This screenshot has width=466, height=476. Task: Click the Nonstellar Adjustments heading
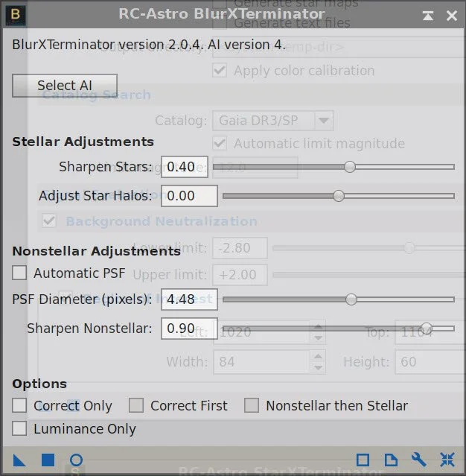click(96, 251)
